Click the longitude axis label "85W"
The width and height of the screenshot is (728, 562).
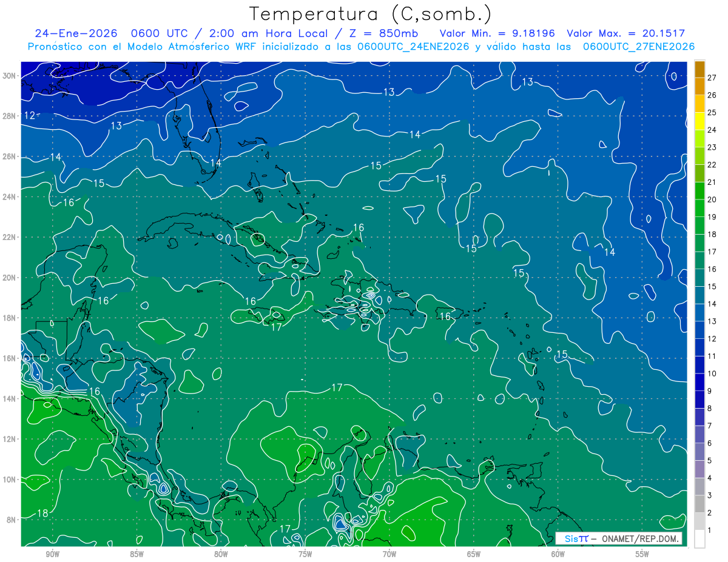point(136,554)
